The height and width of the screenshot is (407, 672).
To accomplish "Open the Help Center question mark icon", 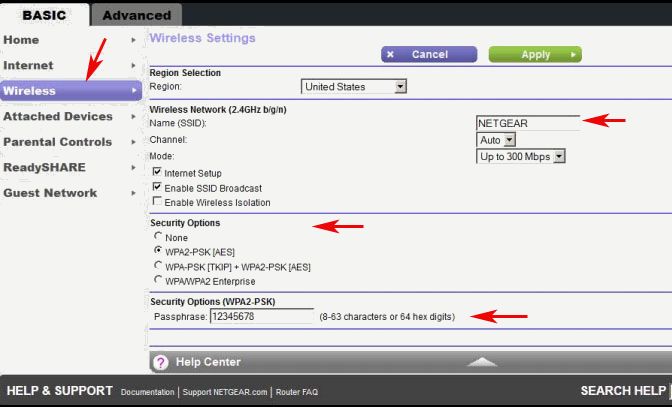I will coord(161,362).
